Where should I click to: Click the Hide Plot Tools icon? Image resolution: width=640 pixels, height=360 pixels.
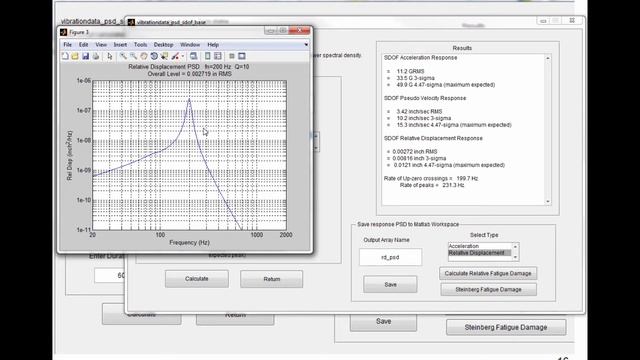231,56
